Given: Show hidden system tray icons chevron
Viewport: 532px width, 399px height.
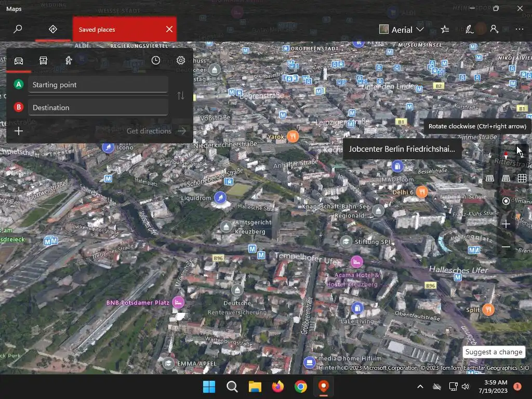Looking at the screenshot, I should point(420,387).
